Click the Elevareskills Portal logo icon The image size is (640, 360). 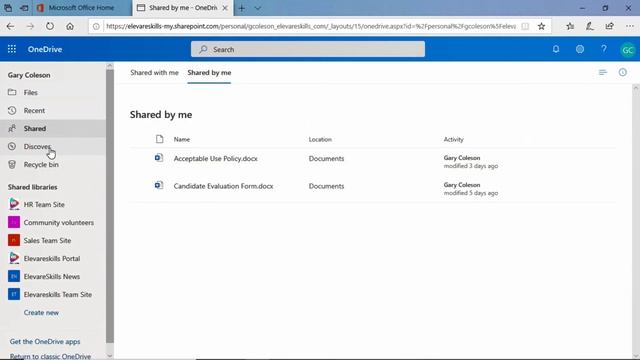tap(14, 258)
